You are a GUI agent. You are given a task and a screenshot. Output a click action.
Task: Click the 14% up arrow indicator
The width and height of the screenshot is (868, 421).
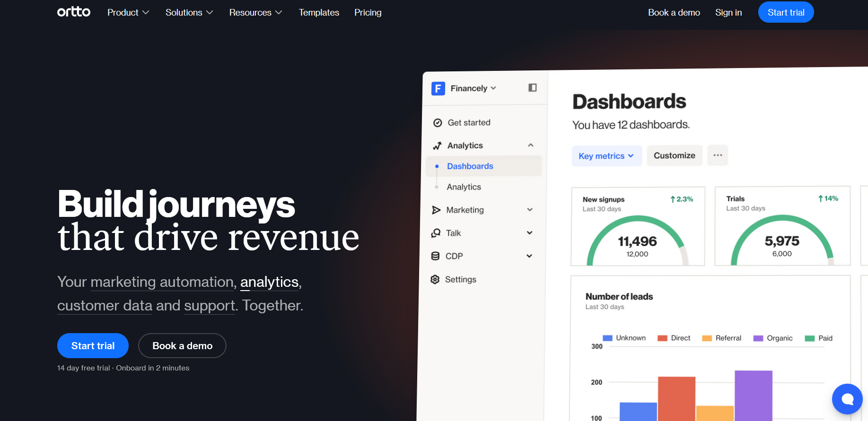tap(828, 198)
